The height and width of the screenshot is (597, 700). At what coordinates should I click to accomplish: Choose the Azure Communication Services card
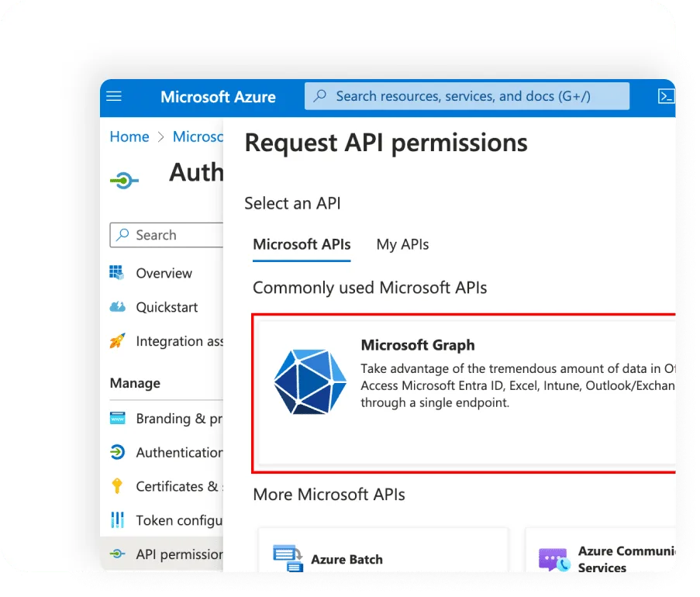click(x=601, y=550)
